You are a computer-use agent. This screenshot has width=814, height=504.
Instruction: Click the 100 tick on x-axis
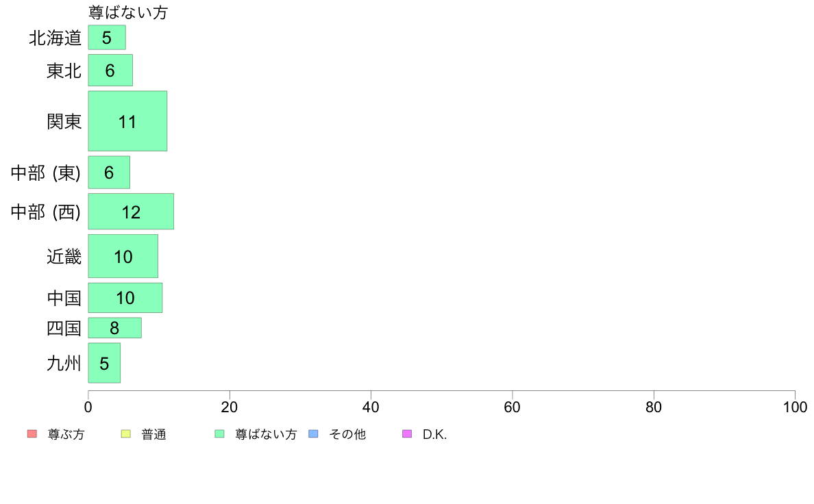click(x=795, y=407)
